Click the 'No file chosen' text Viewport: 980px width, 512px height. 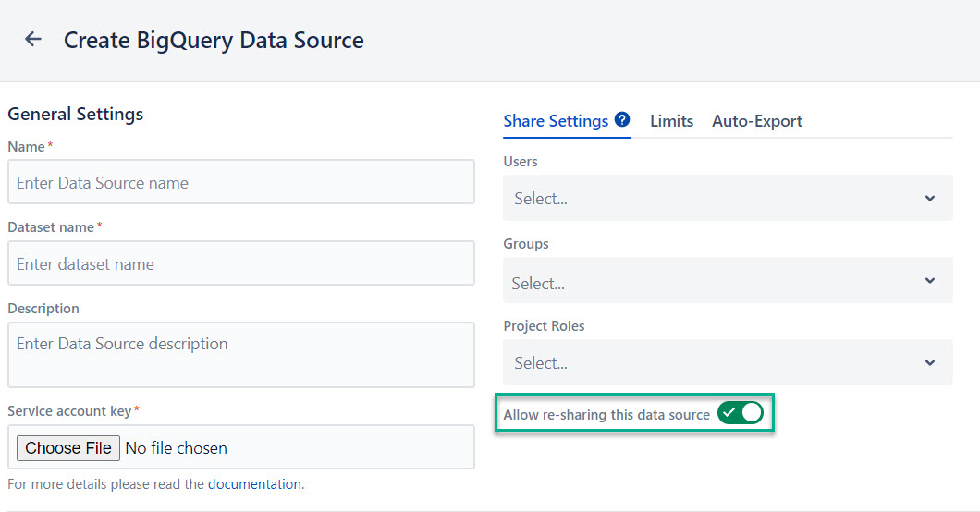coord(177,448)
